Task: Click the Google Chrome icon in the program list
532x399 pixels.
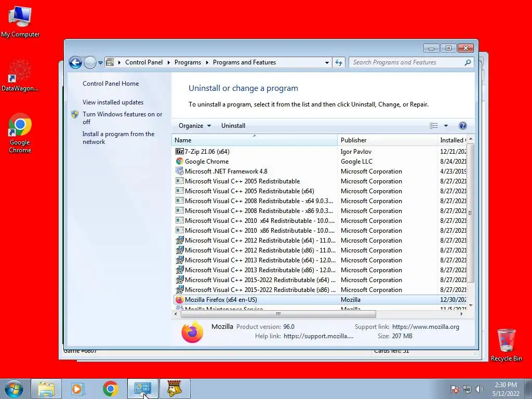Action: 179,161
